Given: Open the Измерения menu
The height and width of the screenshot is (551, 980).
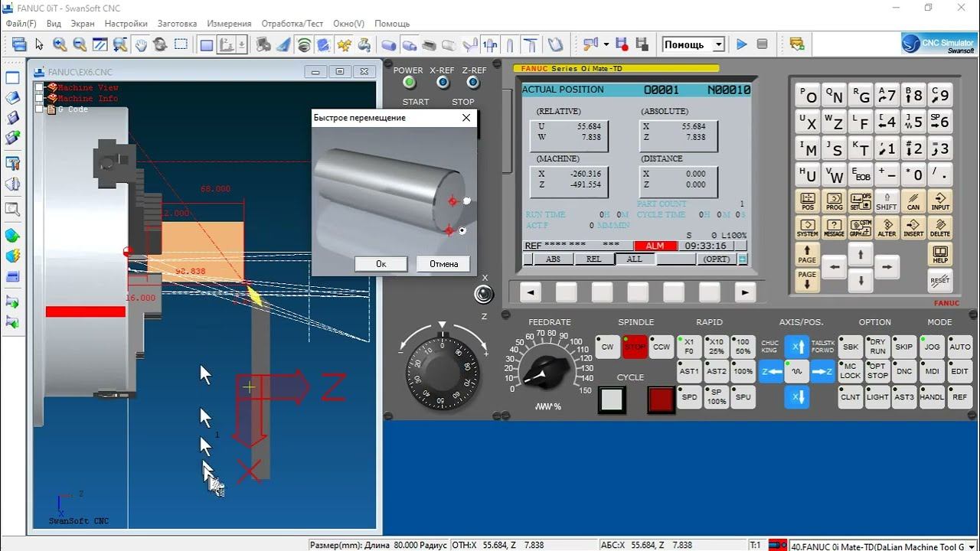Looking at the screenshot, I should (x=229, y=24).
